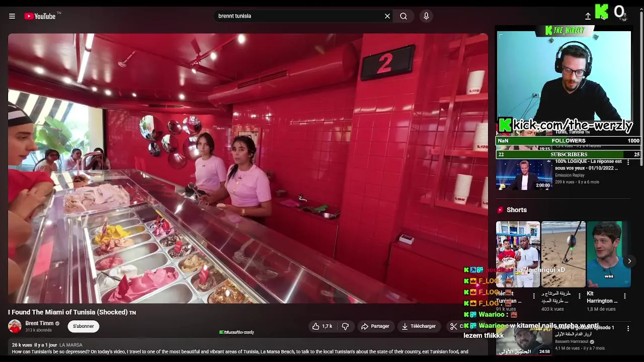Open the Kit Harington Shorts thumbnail
The width and height of the screenshot is (644, 362).
pos(608,254)
